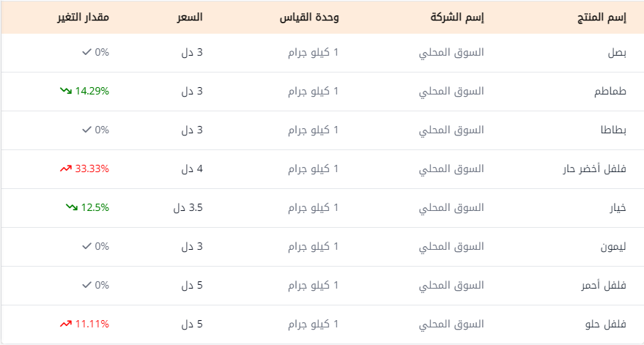
Task: Click the فلفل حلو product name
Action: tap(606, 324)
